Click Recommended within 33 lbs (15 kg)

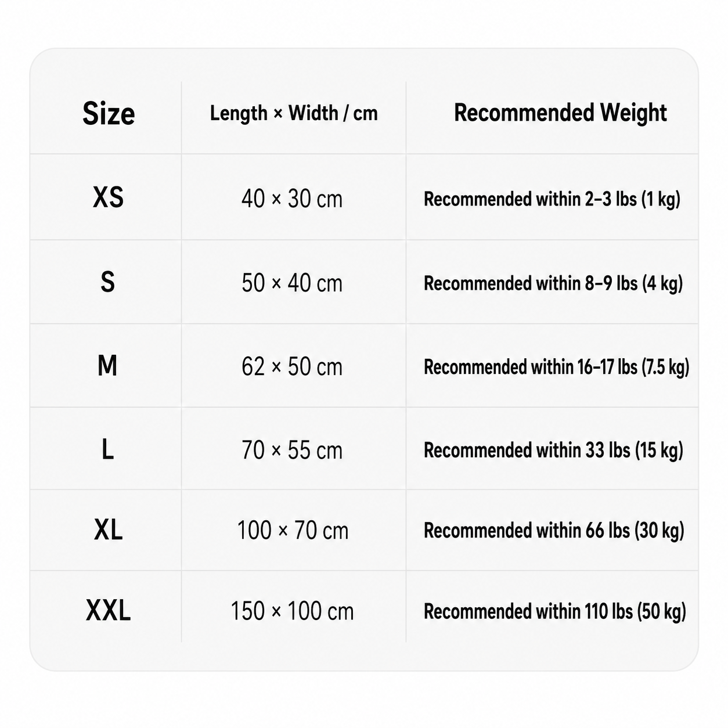(553, 451)
